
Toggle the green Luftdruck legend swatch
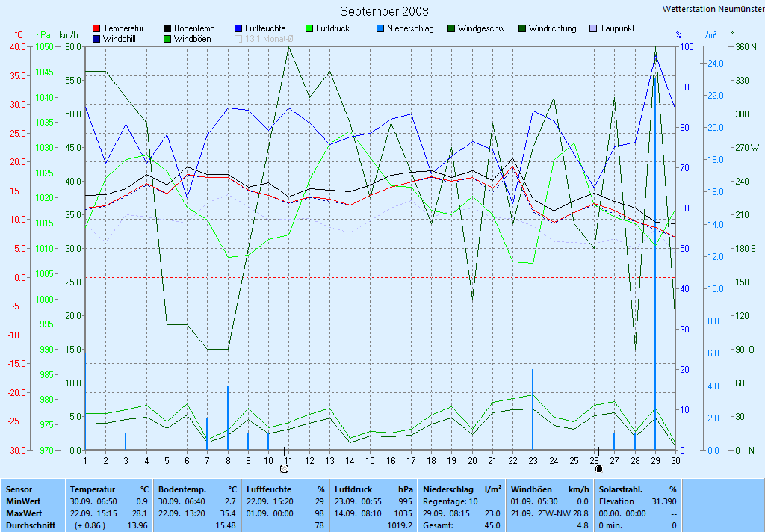[x=309, y=29]
